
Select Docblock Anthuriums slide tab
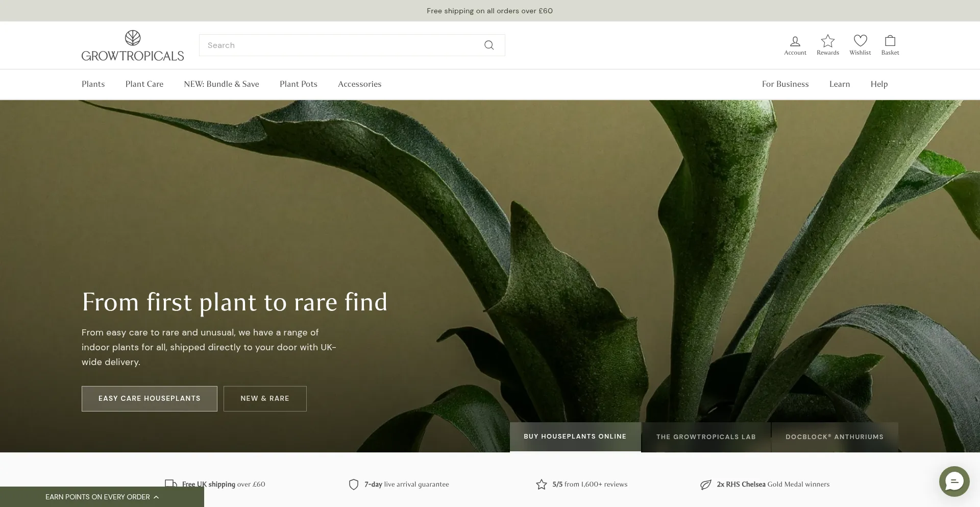point(835,437)
